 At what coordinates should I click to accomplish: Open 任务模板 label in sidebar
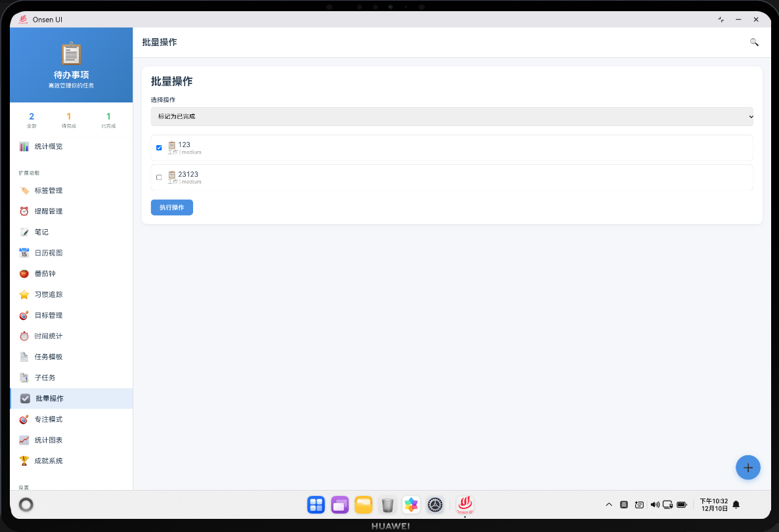48,357
